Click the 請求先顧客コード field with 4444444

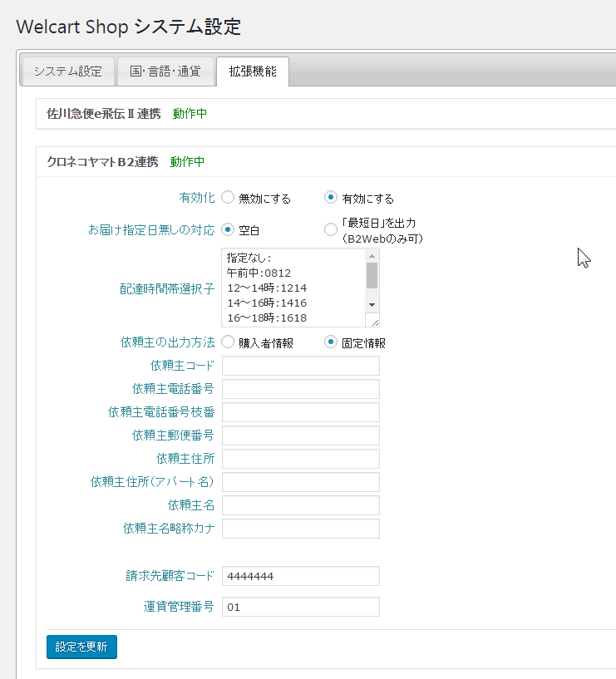301,576
